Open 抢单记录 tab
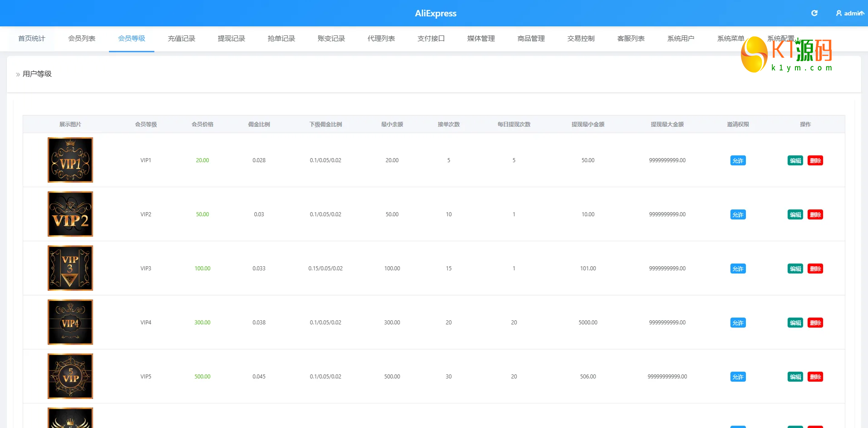The height and width of the screenshot is (428, 868). click(281, 39)
